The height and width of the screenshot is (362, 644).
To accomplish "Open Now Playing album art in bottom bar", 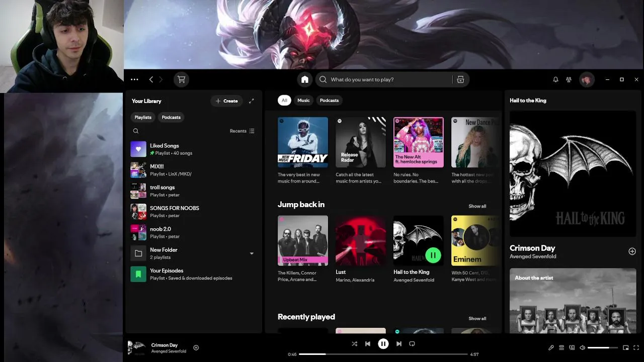I will tap(136, 347).
